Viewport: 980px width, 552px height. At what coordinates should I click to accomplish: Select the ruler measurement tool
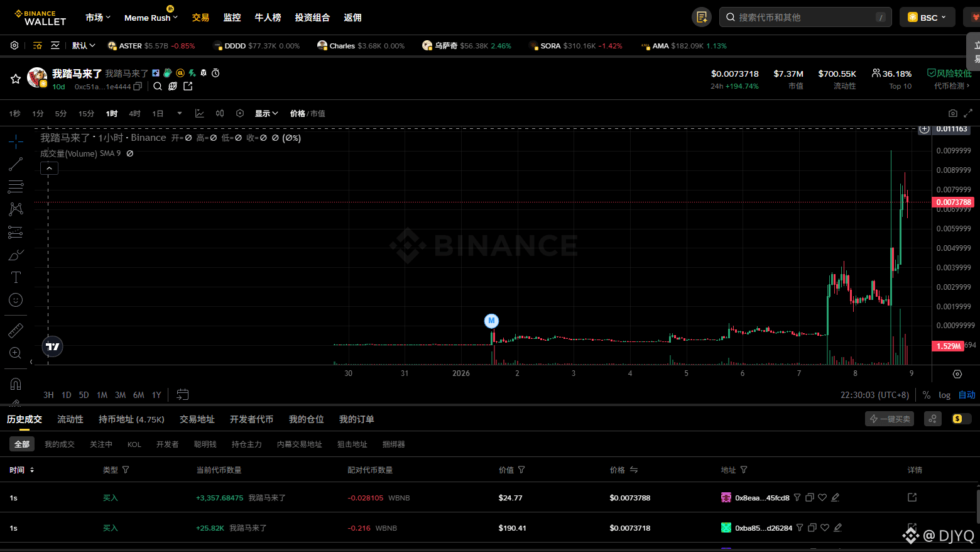pyautogui.click(x=15, y=329)
